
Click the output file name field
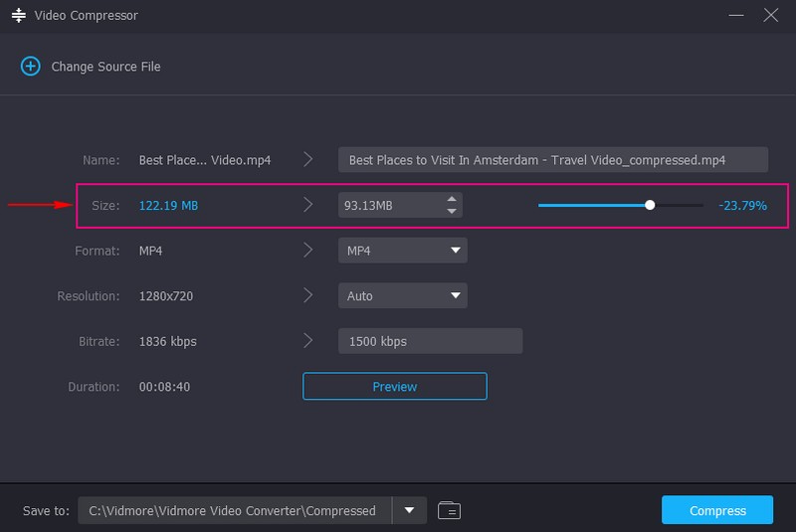pos(552,160)
